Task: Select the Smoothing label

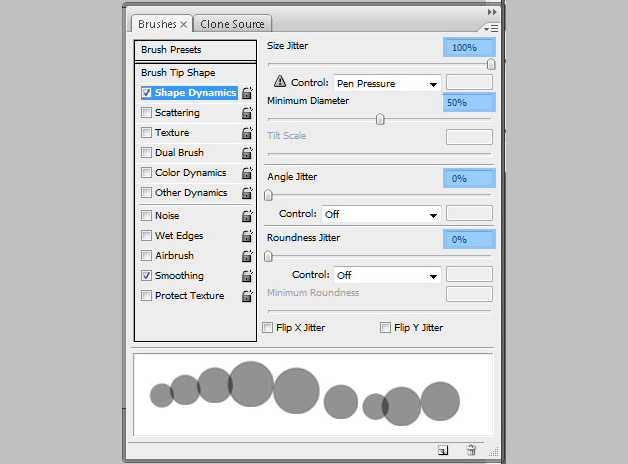Action: click(179, 275)
